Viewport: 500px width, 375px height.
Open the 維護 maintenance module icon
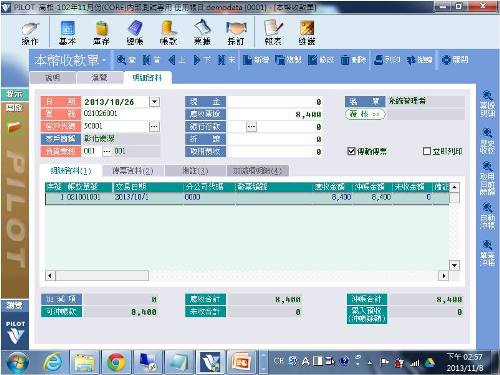click(x=307, y=33)
